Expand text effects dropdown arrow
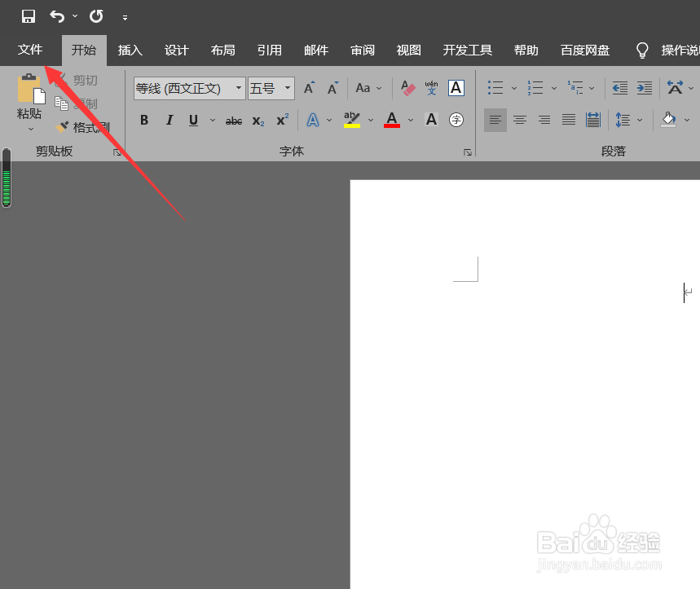The height and width of the screenshot is (589, 700). (x=329, y=120)
